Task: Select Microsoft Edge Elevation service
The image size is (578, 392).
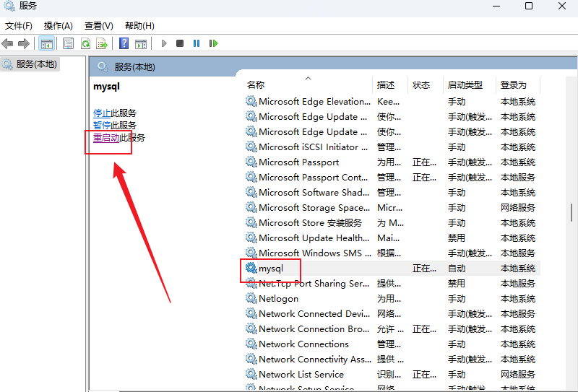Action: 392,102
